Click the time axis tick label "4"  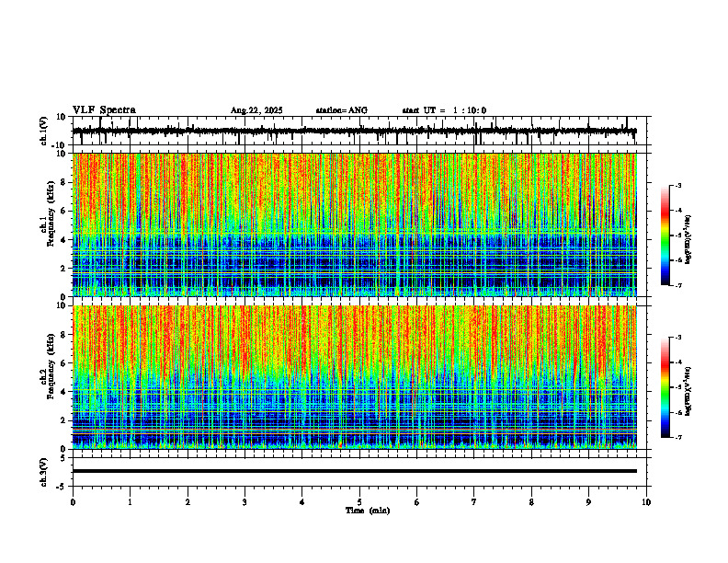[302, 502]
